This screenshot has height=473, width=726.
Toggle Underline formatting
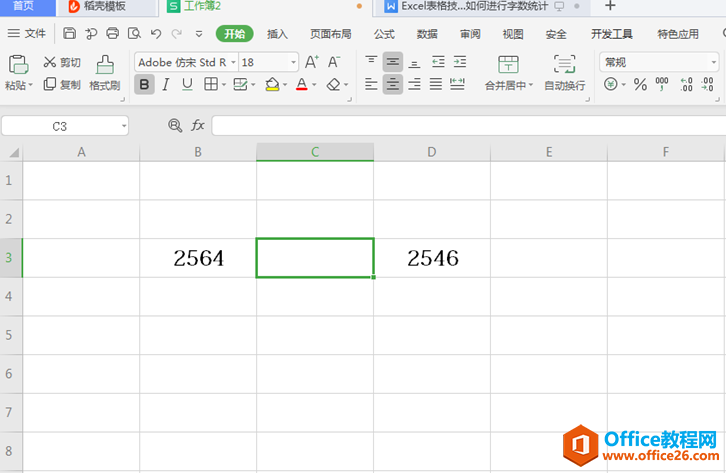point(187,85)
